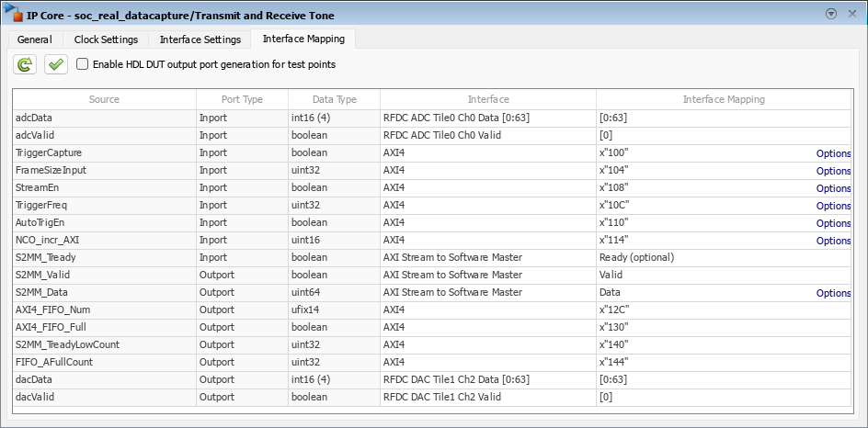Switch to the General tab
Viewport: 868px width, 428px height.
[34, 39]
